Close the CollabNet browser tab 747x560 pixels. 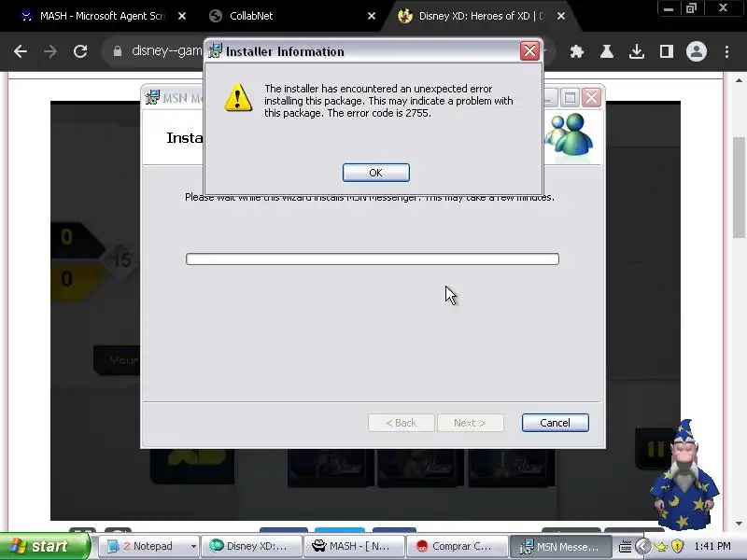372,16
